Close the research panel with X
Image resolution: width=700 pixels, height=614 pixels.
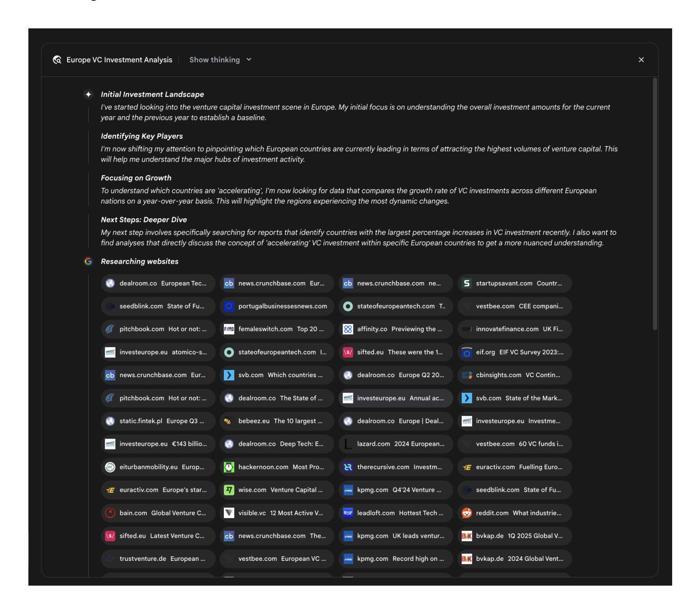(x=641, y=60)
